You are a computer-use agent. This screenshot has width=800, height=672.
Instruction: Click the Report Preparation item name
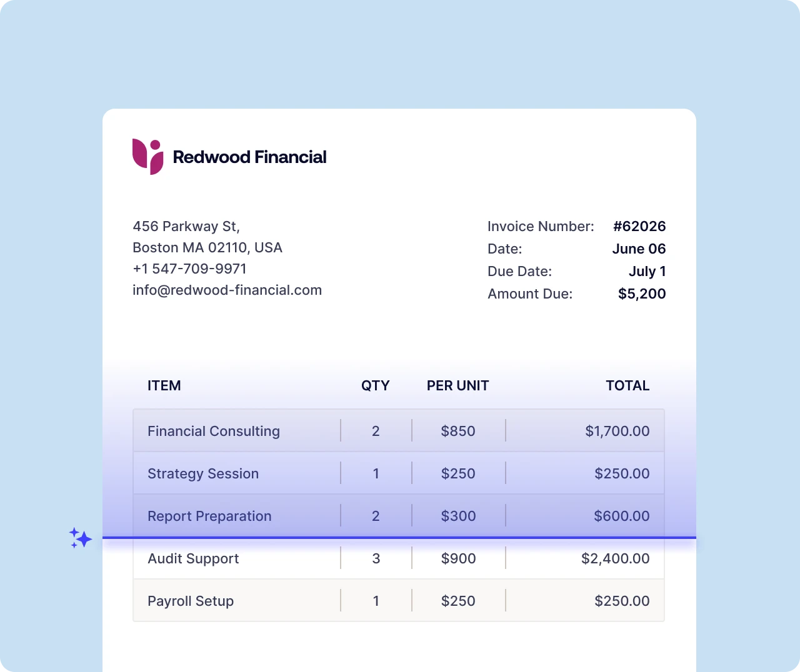point(209,516)
